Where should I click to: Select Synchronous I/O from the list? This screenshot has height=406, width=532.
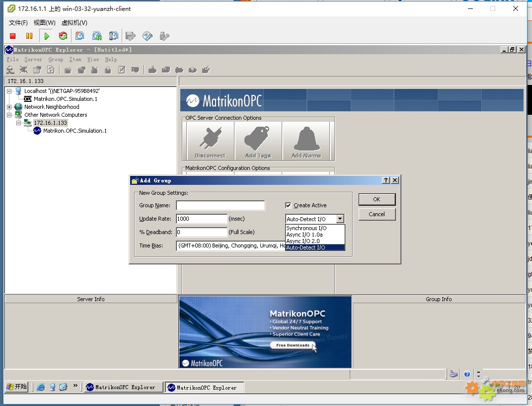(315, 228)
